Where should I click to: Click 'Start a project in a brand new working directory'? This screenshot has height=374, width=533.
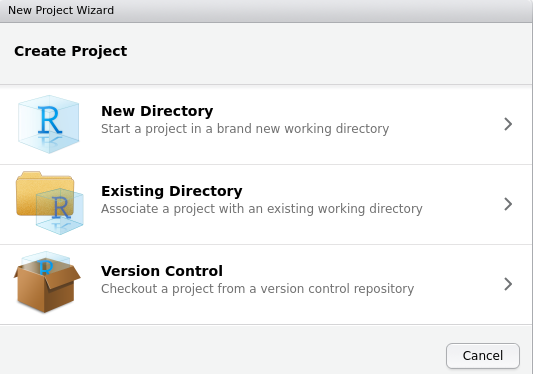[x=245, y=129]
